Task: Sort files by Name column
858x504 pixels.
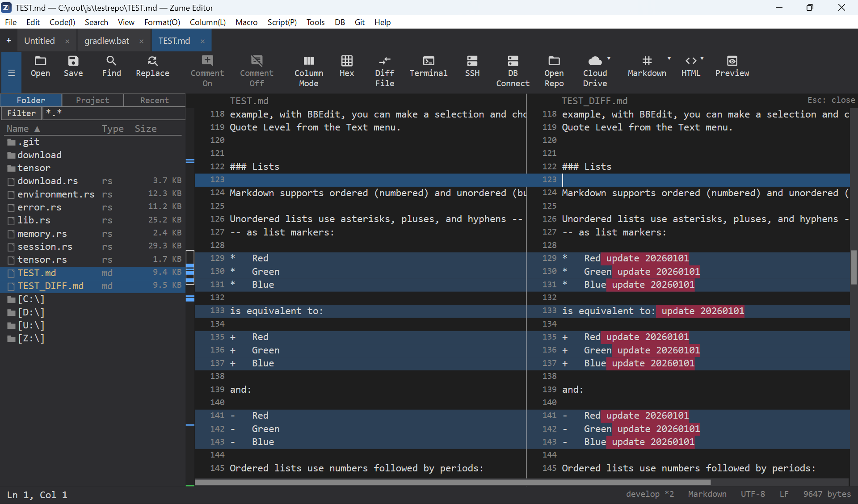Action: [x=23, y=129]
